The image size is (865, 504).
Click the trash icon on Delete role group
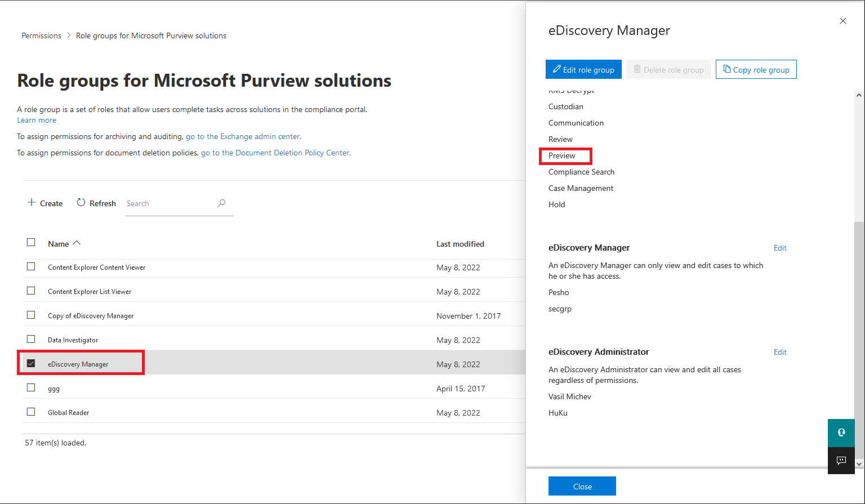[x=637, y=69]
